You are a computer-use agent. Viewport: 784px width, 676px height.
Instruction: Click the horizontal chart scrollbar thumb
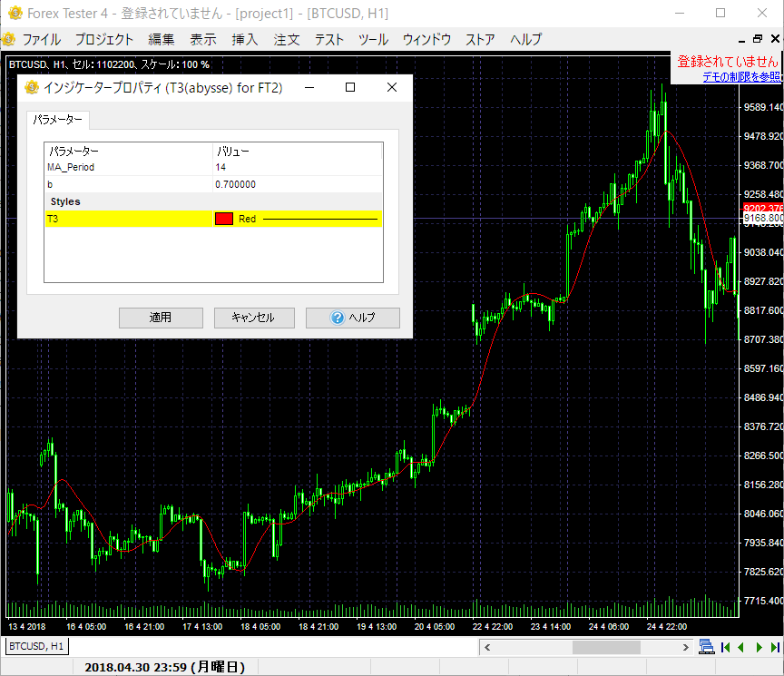(606, 648)
